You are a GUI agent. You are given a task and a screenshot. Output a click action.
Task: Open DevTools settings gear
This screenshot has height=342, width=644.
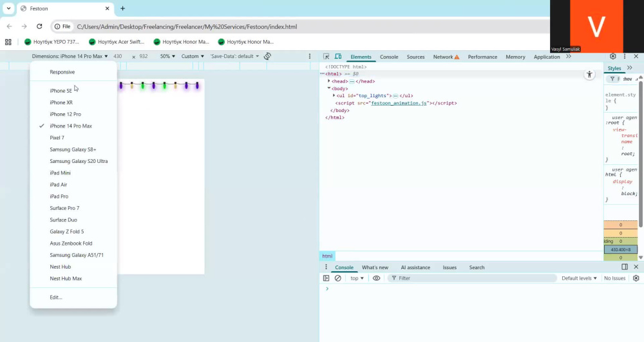pyautogui.click(x=613, y=56)
